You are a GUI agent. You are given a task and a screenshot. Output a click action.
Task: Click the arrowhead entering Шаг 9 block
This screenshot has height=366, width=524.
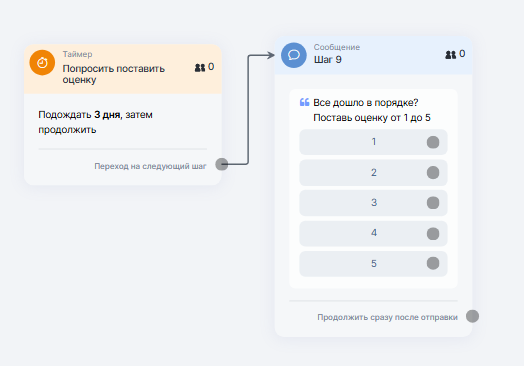271,55
